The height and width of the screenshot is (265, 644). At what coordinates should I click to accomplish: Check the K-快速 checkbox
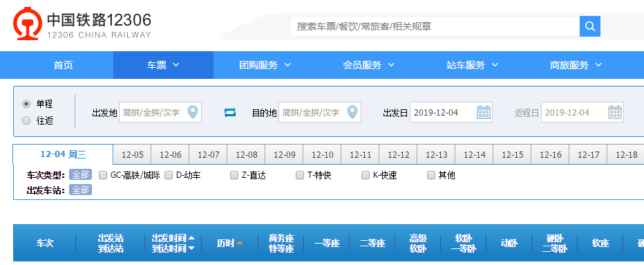[x=366, y=175]
